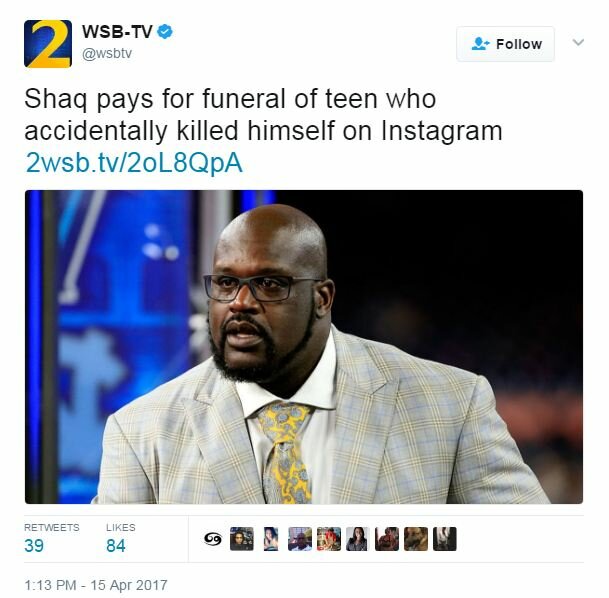Screen dimensions: 609x598
Task: Open the dog photo liker avatar
Action: [416, 539]
